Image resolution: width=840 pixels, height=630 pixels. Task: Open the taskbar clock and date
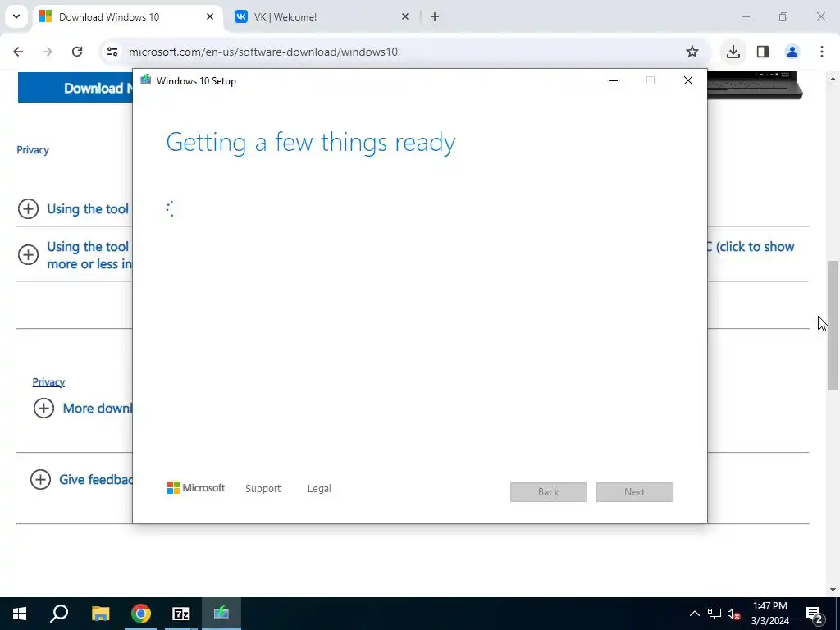click(x=769, y=614)
